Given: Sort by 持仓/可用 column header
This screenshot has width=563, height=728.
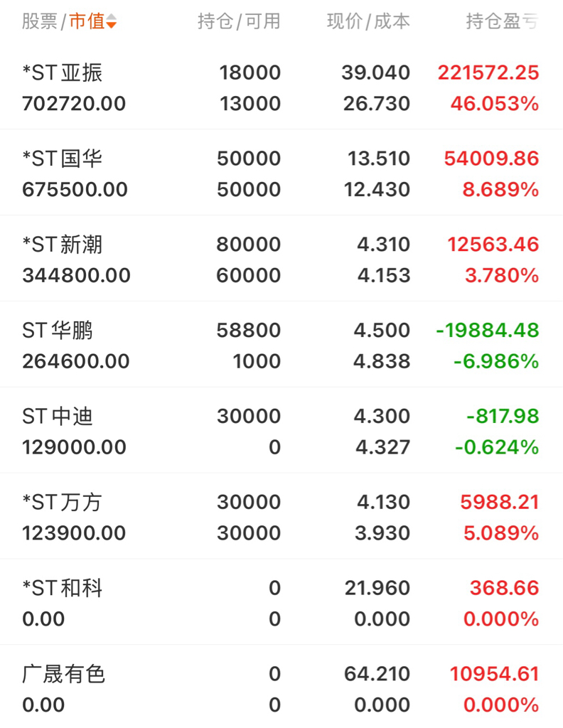Looking at the screenshot, I should 239,21.
